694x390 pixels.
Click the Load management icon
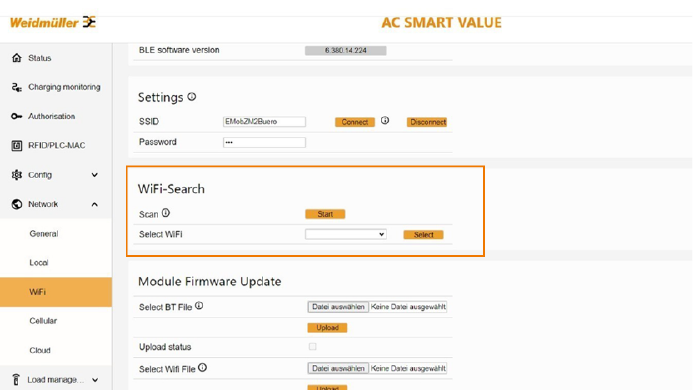pos(16,380)
